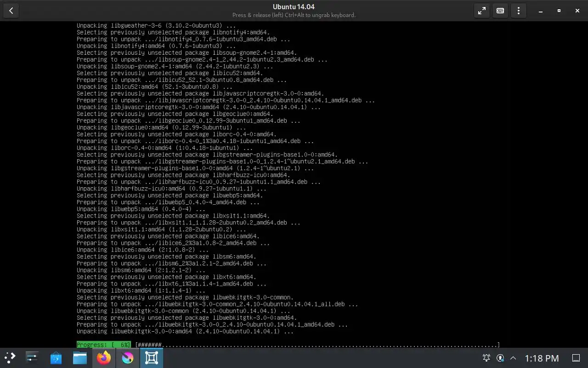This screenshot has height=368, width=588.
Task: Open the Dolphin file manager taskbar icon
Action: [80, 357]
